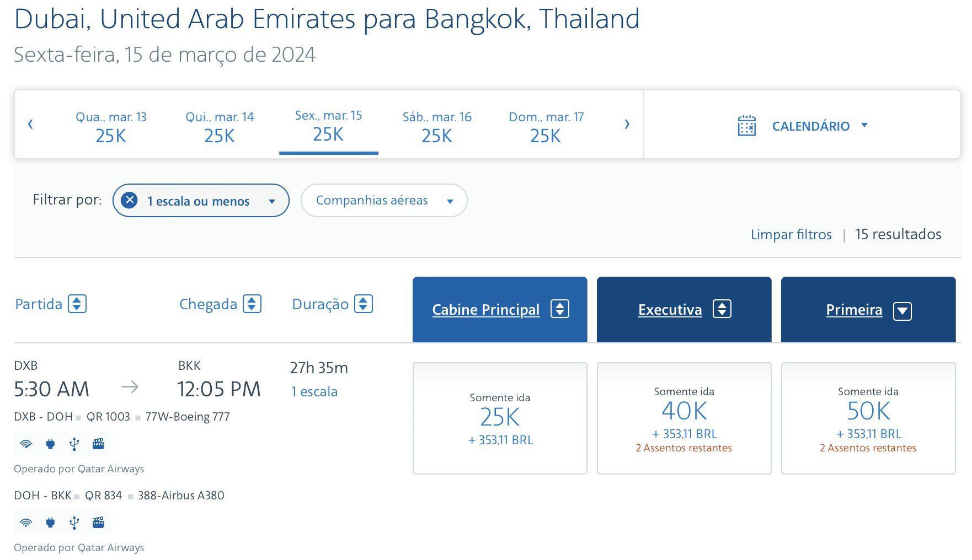The width and height of the screenshot is (972, 560).
Task: Click the calendar icon
Action: point(746,126)
